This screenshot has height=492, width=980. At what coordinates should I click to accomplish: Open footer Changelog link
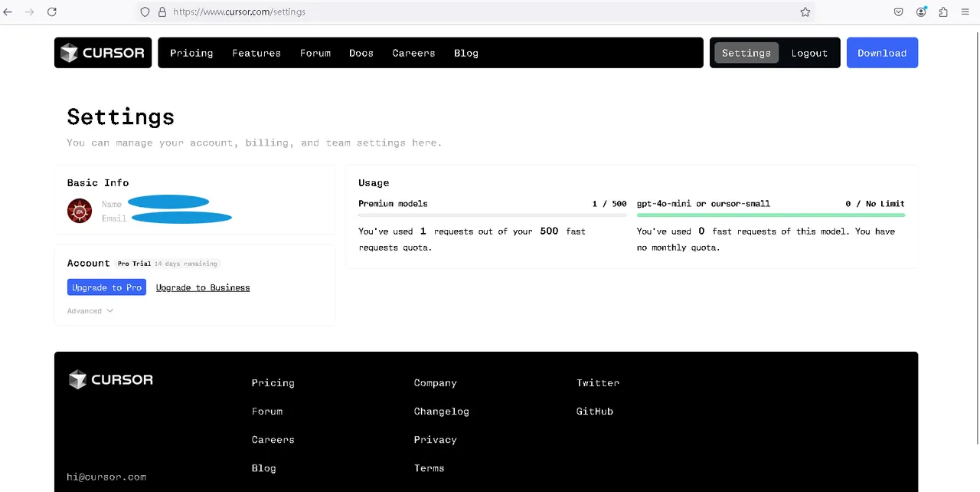coord(442,412)
